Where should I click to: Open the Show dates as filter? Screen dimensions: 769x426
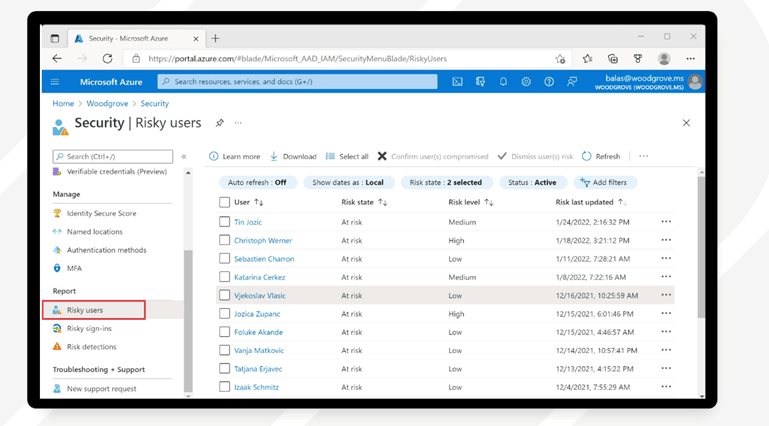pos(348,182)
